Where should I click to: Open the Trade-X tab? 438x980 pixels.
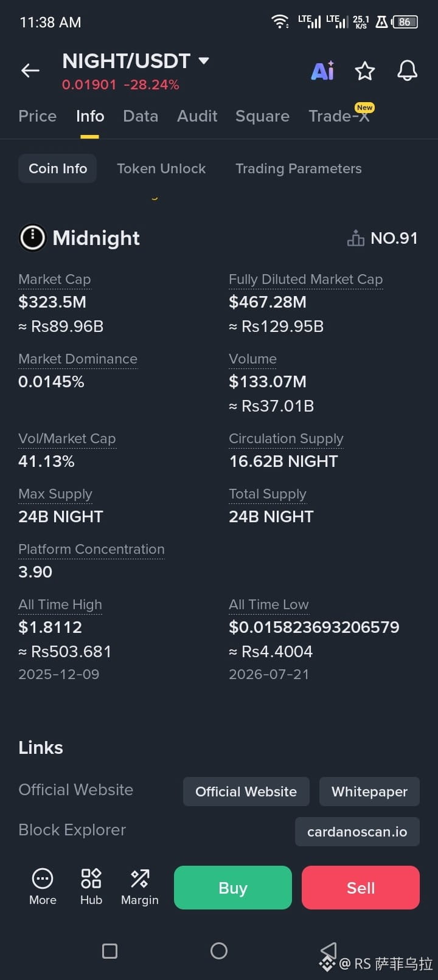339,116
